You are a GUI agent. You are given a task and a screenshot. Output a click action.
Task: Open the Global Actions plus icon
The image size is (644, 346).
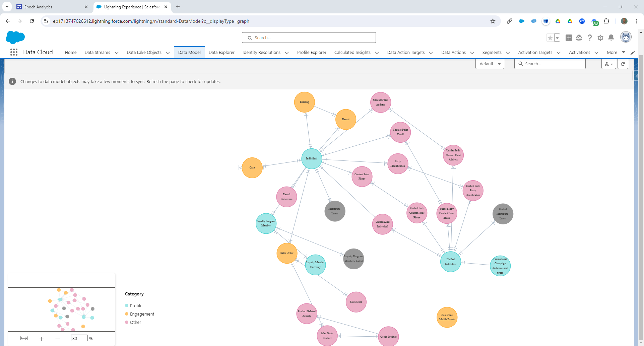[x=569, y=38]
